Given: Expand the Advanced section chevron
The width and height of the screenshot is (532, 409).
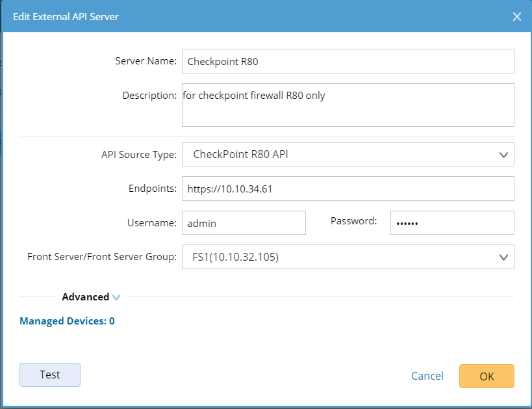Looking at the screenshot, I should coord(116,297).
